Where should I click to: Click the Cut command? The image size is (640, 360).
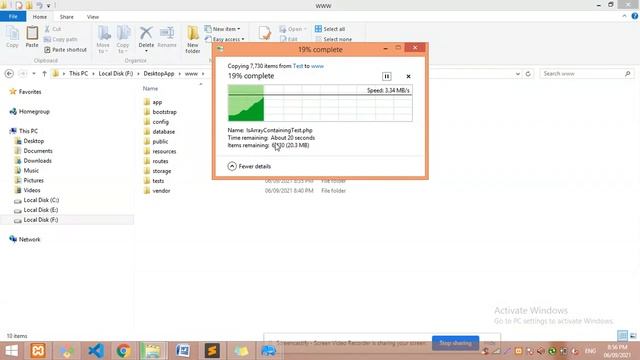(x=53, y=29)
